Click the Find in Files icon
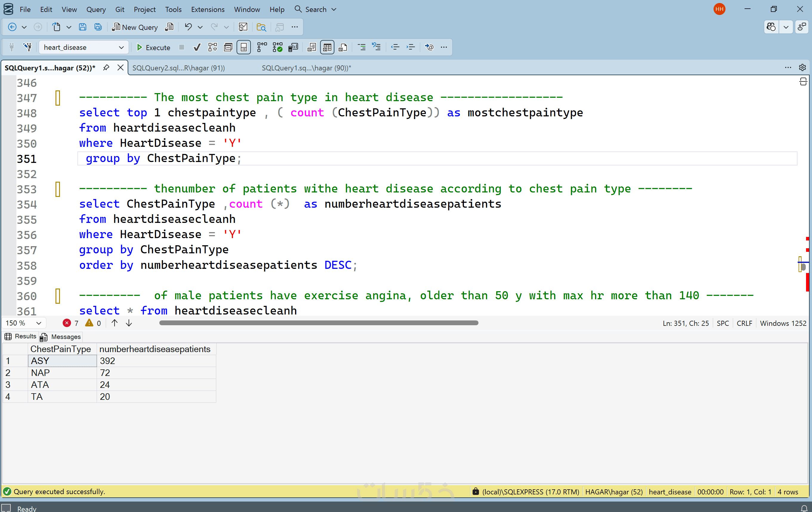Viewport: 812px width, 512px height. [x=261, y=27]
